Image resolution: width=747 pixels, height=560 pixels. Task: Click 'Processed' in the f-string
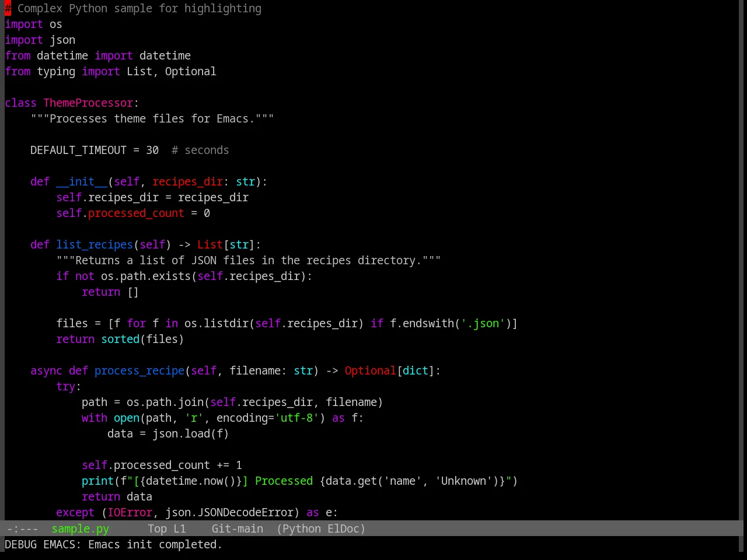pos(284,481)
